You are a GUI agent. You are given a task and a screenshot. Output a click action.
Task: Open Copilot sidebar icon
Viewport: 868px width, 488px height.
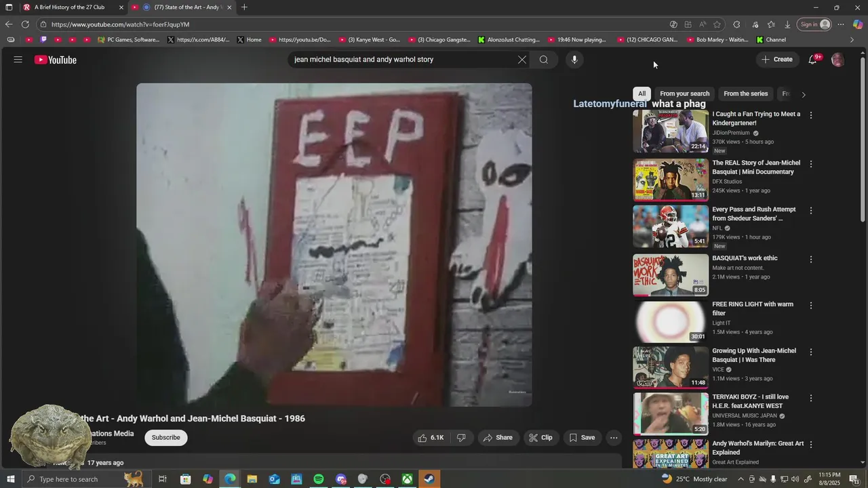858,24
